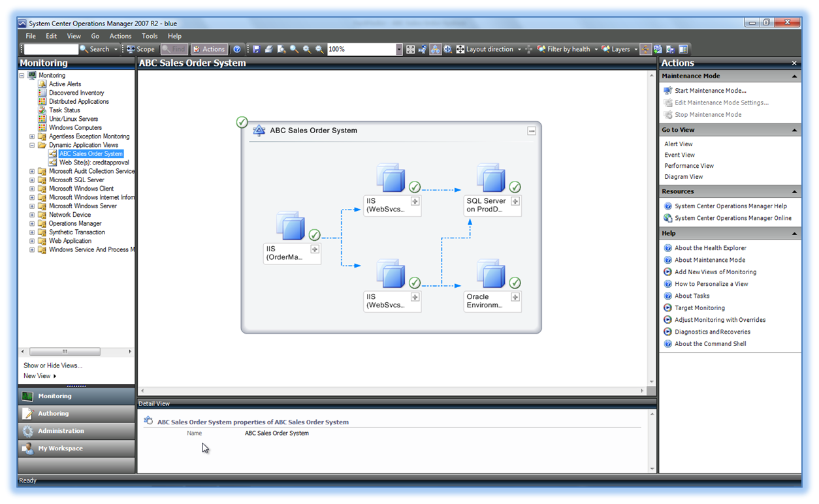Collapse Dynamic Application Views tree folder
The image size is (819, 504).
click(x=32, y=145)
